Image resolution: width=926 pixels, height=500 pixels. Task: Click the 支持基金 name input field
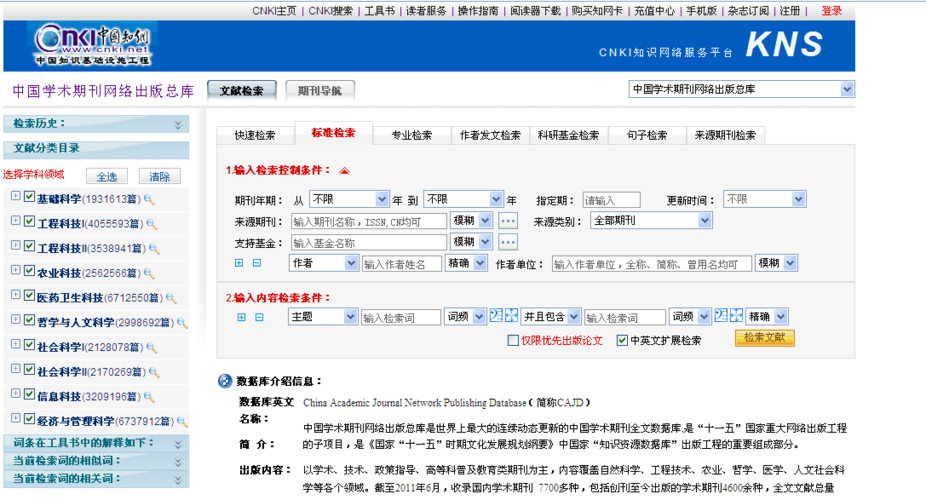click(369, 243)
